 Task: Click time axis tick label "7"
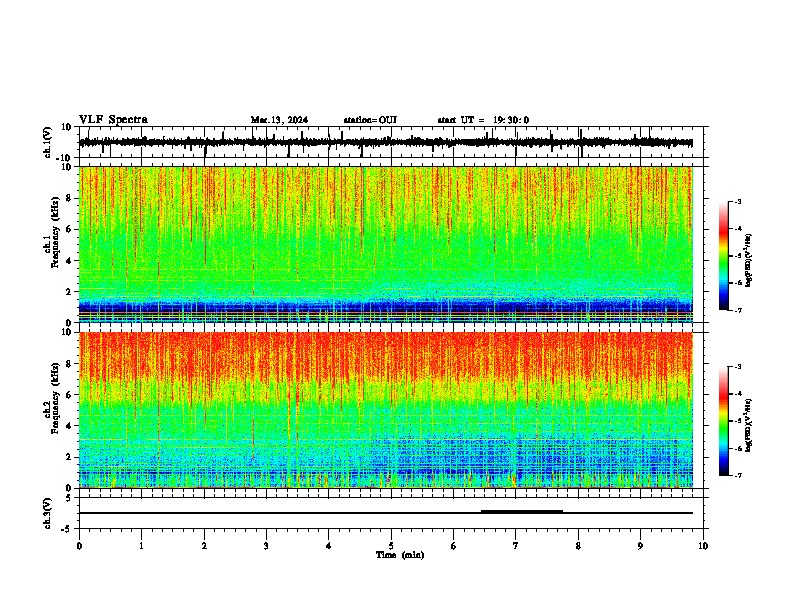coord(516,546)
